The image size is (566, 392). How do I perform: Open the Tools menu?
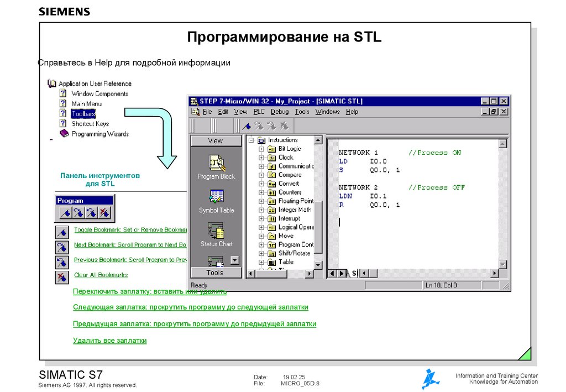[302, 112]
